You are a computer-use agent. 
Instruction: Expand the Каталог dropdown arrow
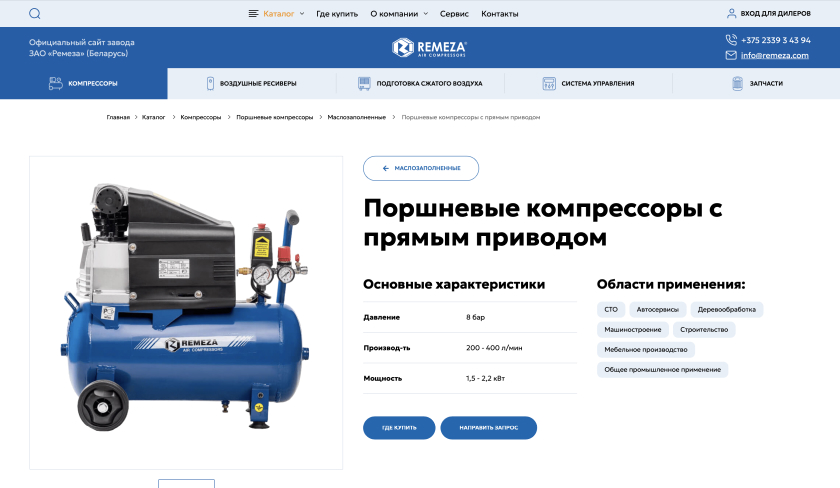click(x=302, y=14)
